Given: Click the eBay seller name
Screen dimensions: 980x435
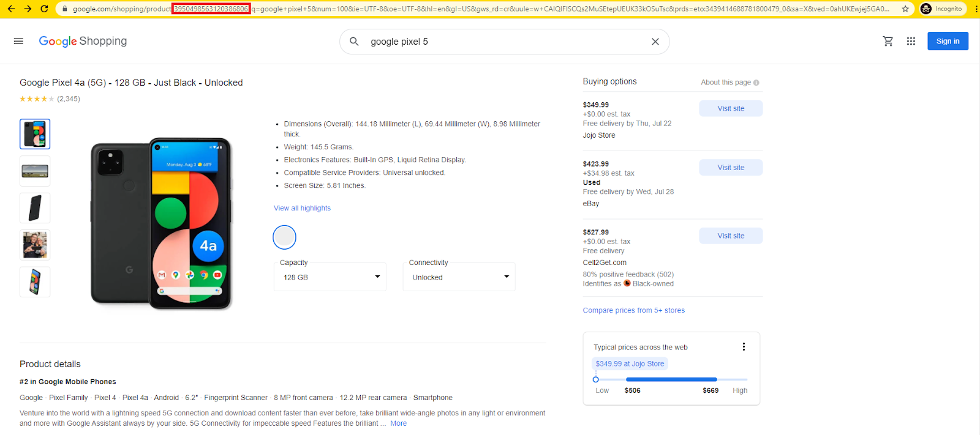Looking at the screenshot, I should (x=591, y=203).
